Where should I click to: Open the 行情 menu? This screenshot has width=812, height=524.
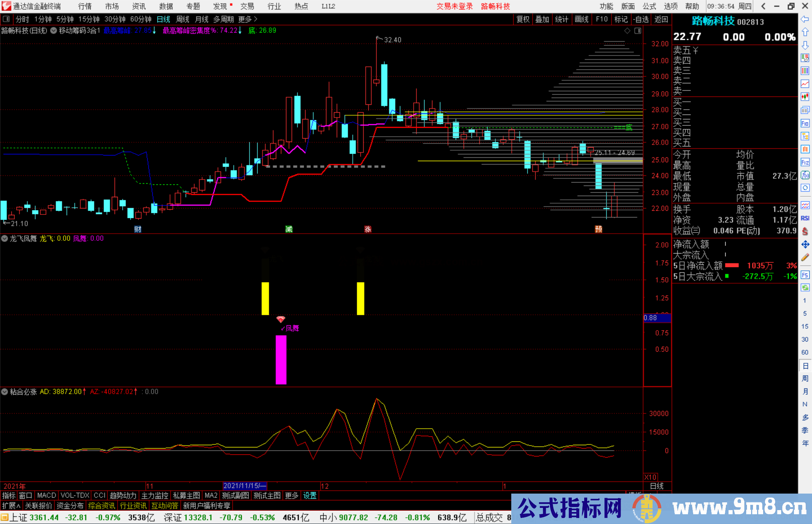click(x=85, y=6)
